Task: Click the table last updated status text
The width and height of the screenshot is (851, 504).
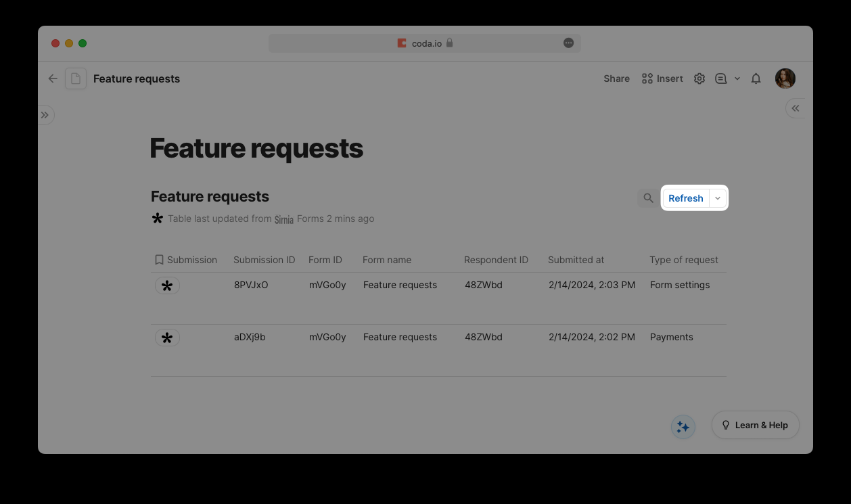Action: pos(271,219)
